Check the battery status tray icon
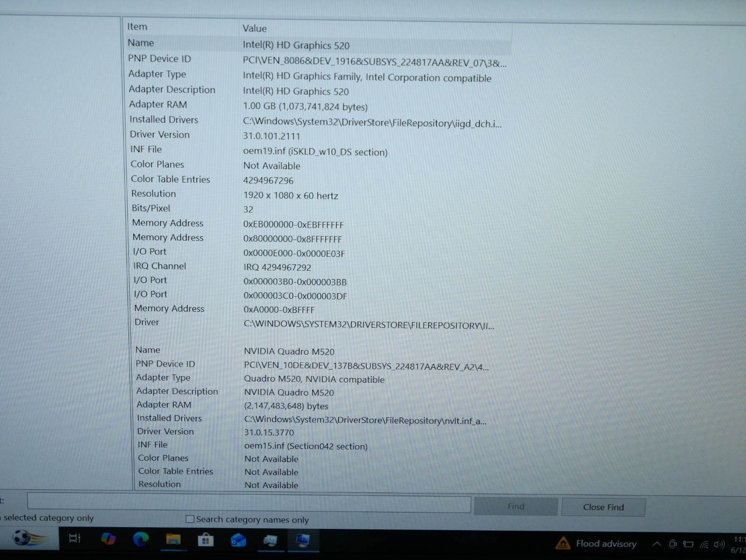The image size is (746, 560). tap(688, 544)
